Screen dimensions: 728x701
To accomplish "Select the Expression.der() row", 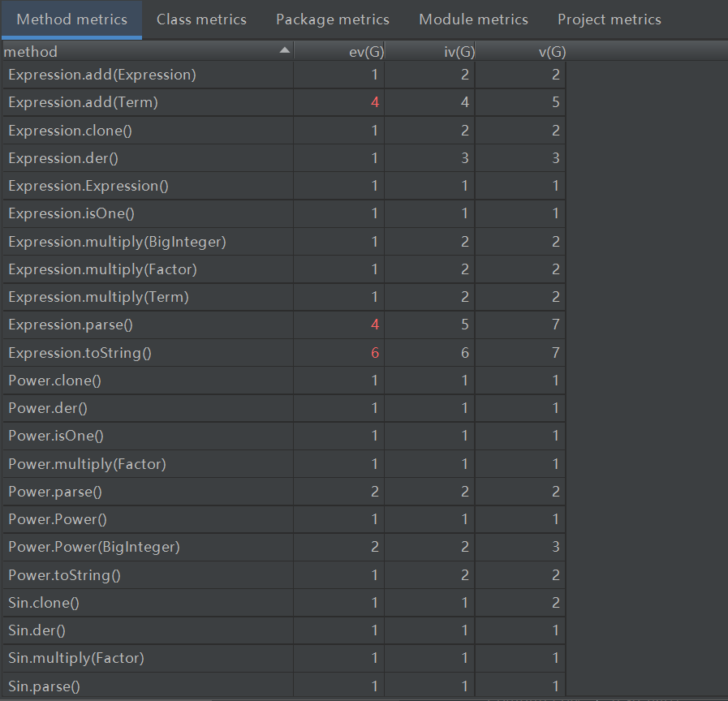I will tap(63, 158).
